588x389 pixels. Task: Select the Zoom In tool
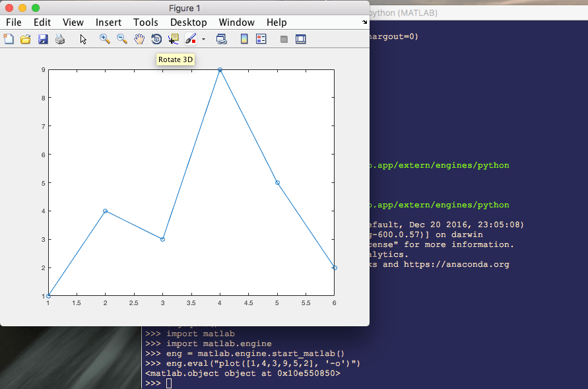tap(103, 39)
